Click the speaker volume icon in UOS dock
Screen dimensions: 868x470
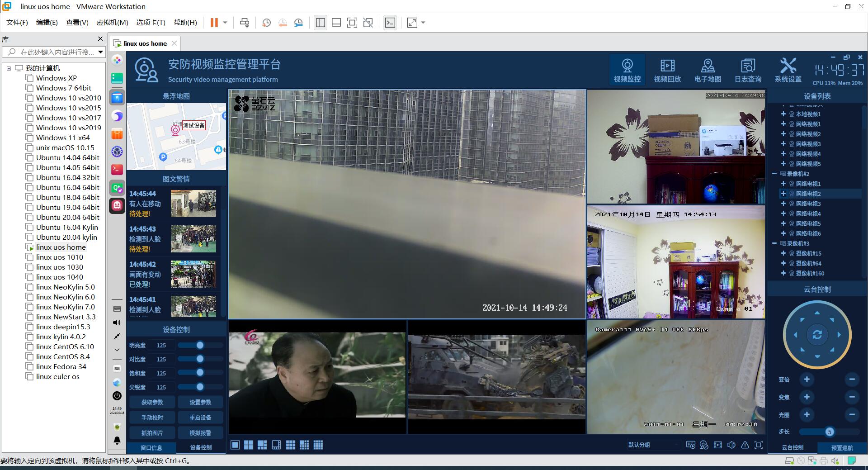click(x=117, y=323)
